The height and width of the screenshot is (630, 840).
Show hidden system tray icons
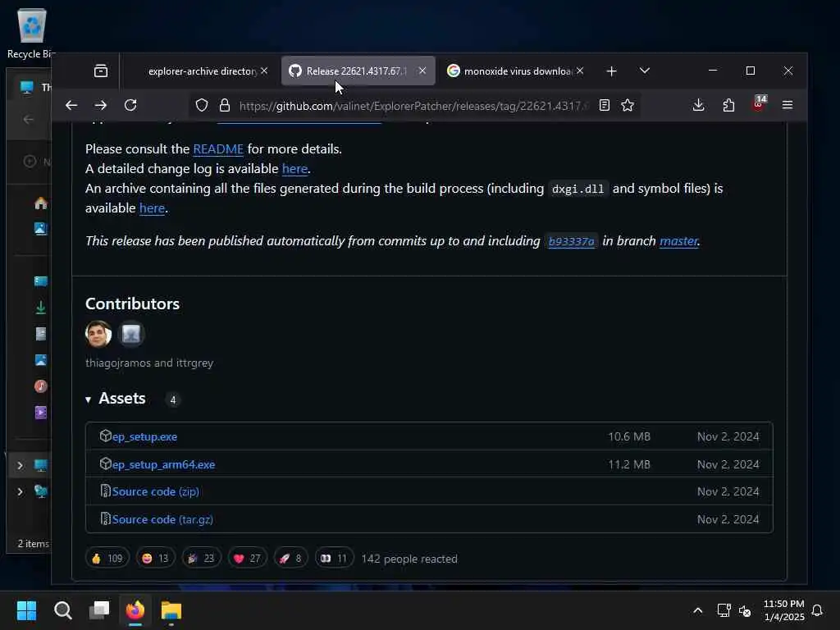click(x=697, y=610)
